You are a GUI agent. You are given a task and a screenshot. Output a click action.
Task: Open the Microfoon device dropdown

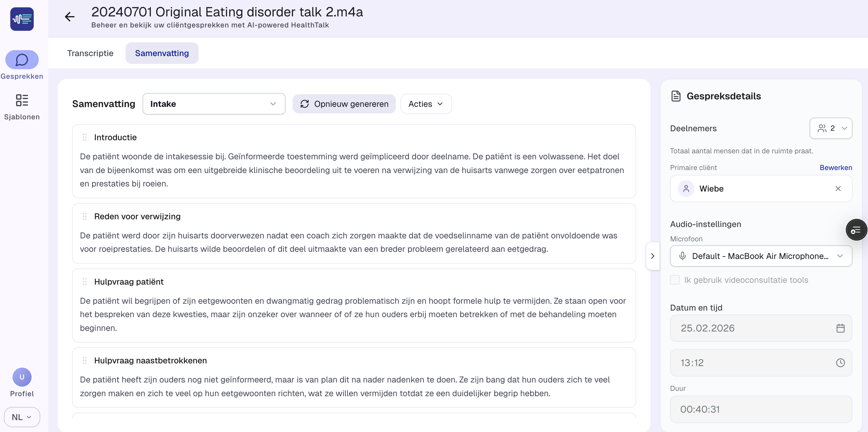(x=761, y=256)
